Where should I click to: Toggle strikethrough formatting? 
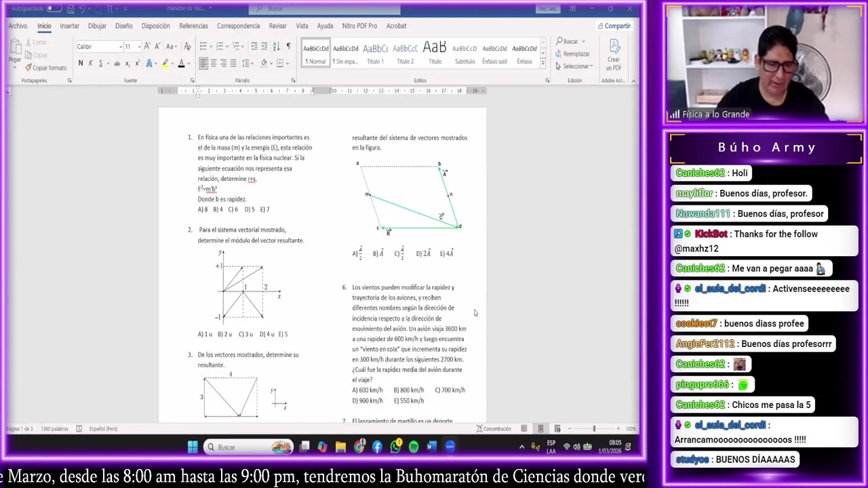pyautogui.click(x=117, y=63)
